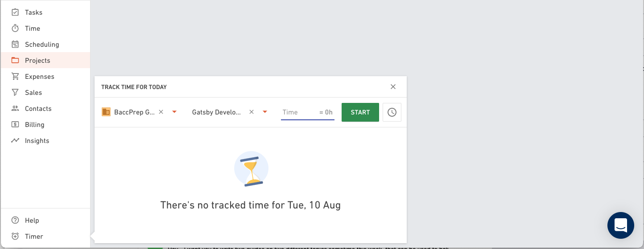Click the Scheduling calendar icon
The image size is (644, 249).
point(15,45)
